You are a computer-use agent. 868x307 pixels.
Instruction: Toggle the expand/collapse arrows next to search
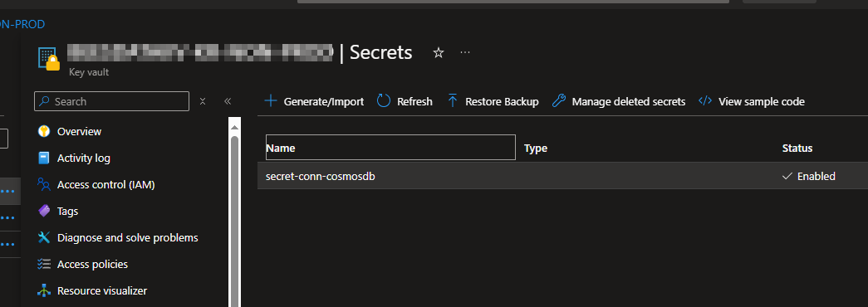(203, 101)
